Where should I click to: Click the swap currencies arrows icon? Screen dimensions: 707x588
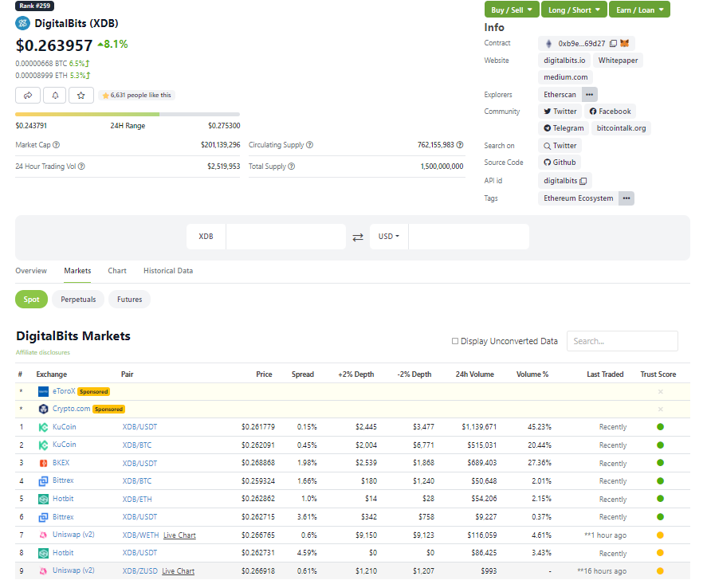pos(358,237)
